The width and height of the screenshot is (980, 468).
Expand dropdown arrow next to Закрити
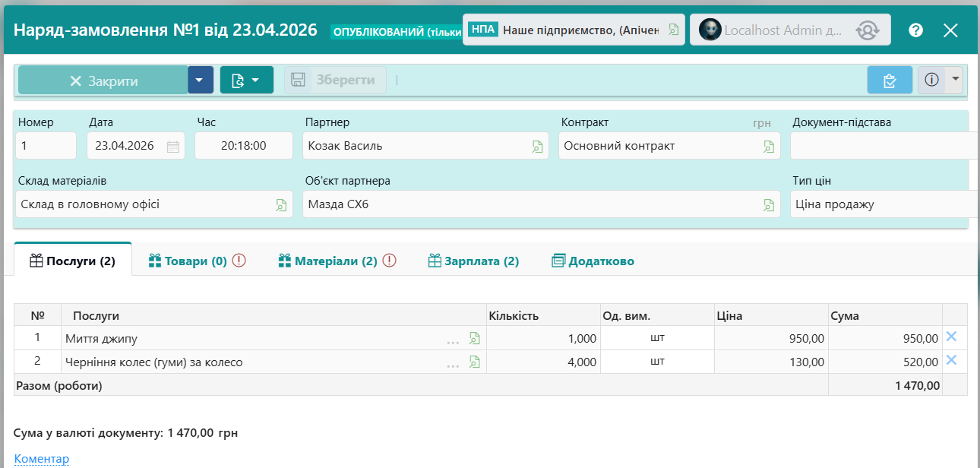point(201,80)
